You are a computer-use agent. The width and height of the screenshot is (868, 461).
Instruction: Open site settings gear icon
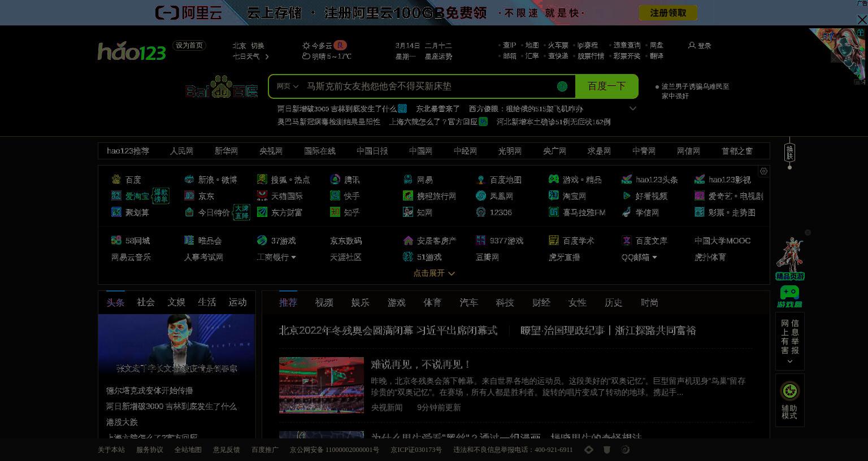coord(763,171)
